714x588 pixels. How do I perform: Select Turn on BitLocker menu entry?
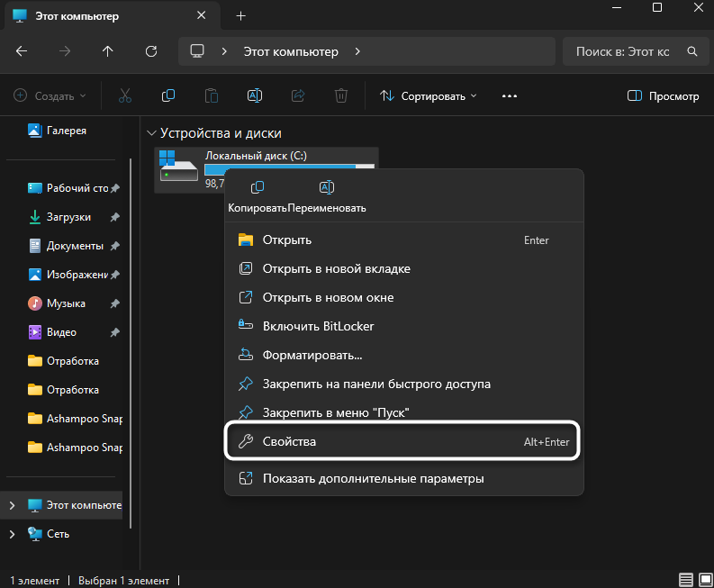click(317, 326)
